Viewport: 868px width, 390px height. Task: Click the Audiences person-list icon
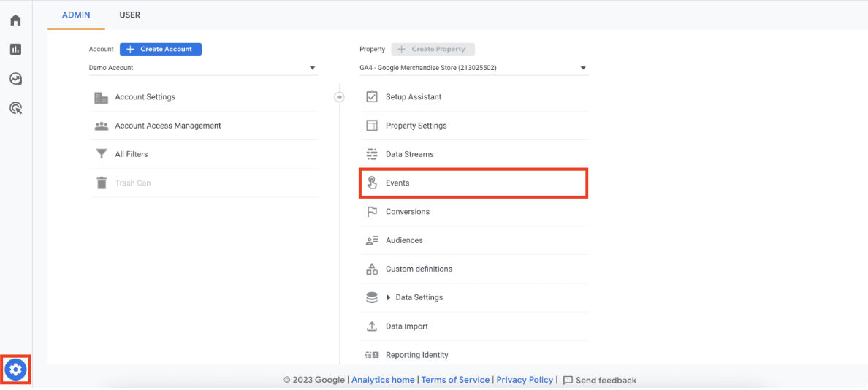(372, 240)
